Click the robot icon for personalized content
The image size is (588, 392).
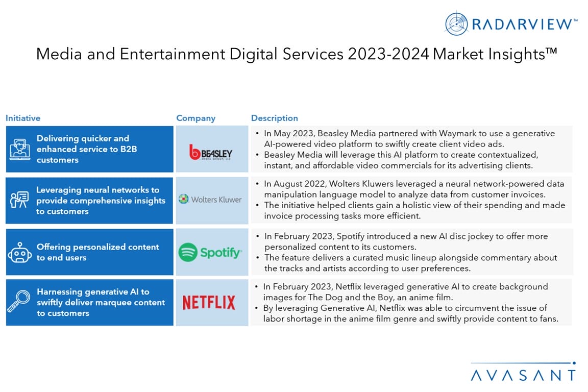pyautogui.click(x=19, y=253)
